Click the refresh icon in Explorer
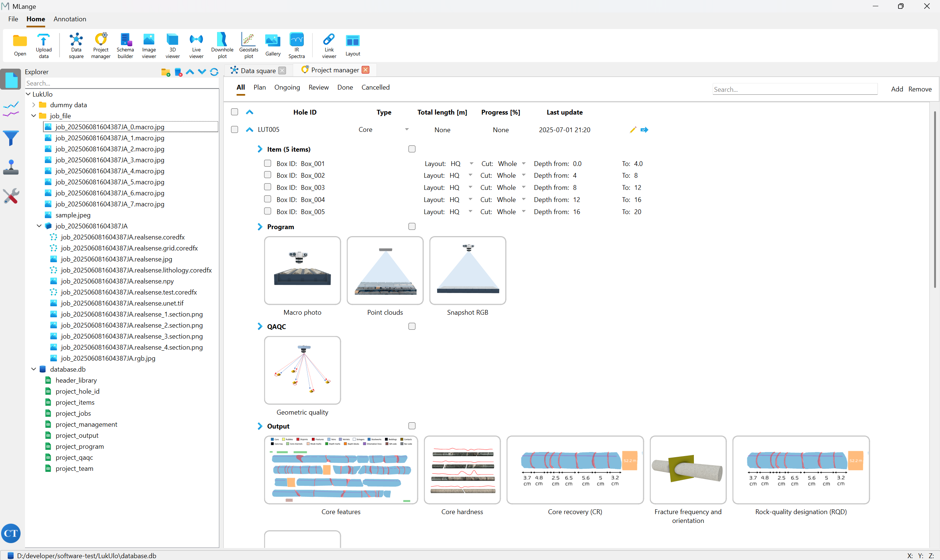The height and width of the screenshot is (560, 940). (x=214, y=72)
